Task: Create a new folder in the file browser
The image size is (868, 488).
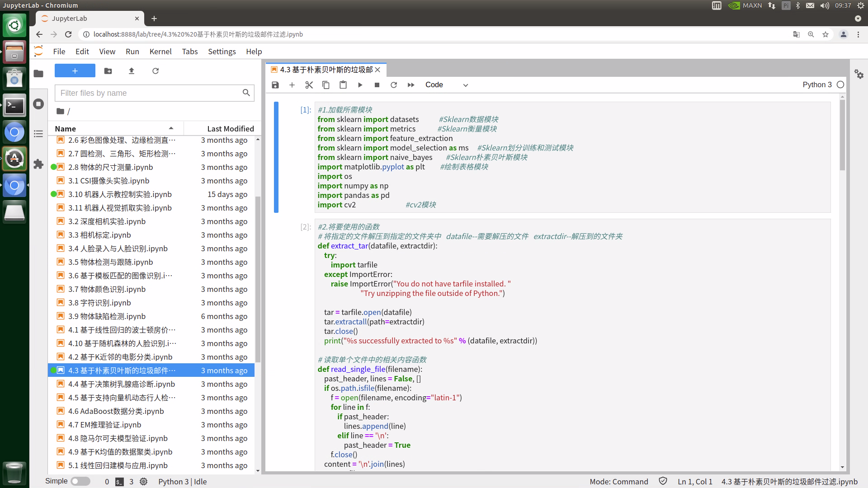Action: pyautogui.click(x=108, y=71)
